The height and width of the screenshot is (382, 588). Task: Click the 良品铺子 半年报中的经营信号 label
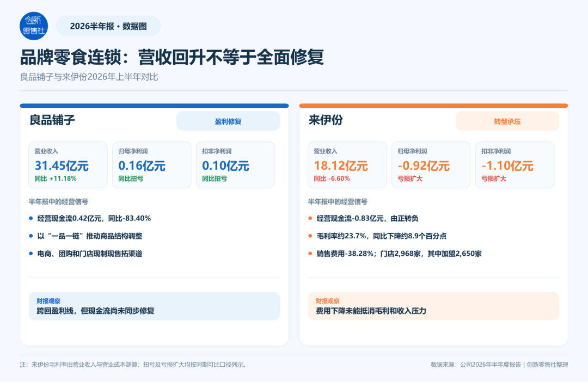click(58, 202)
